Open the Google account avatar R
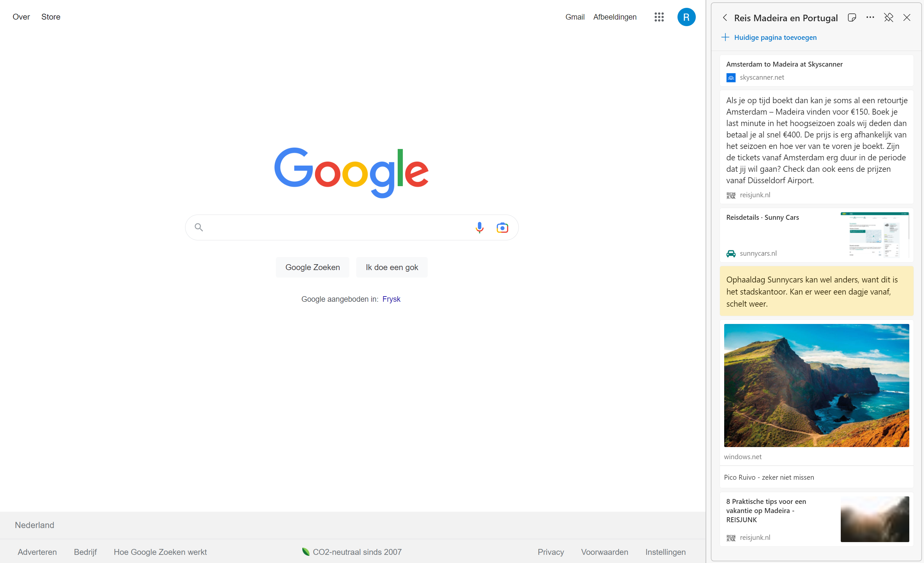Image resolution: width=924 pixels, height=563 pixels. coord(686,17)
